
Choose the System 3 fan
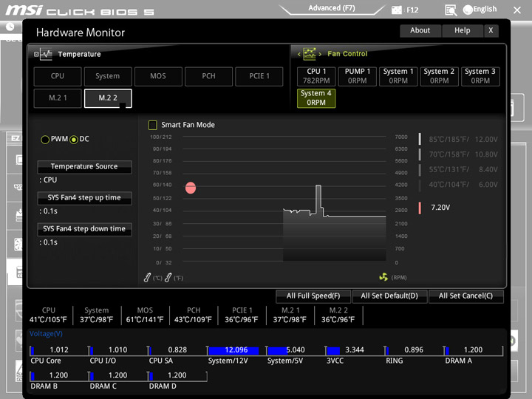point(480,76)
